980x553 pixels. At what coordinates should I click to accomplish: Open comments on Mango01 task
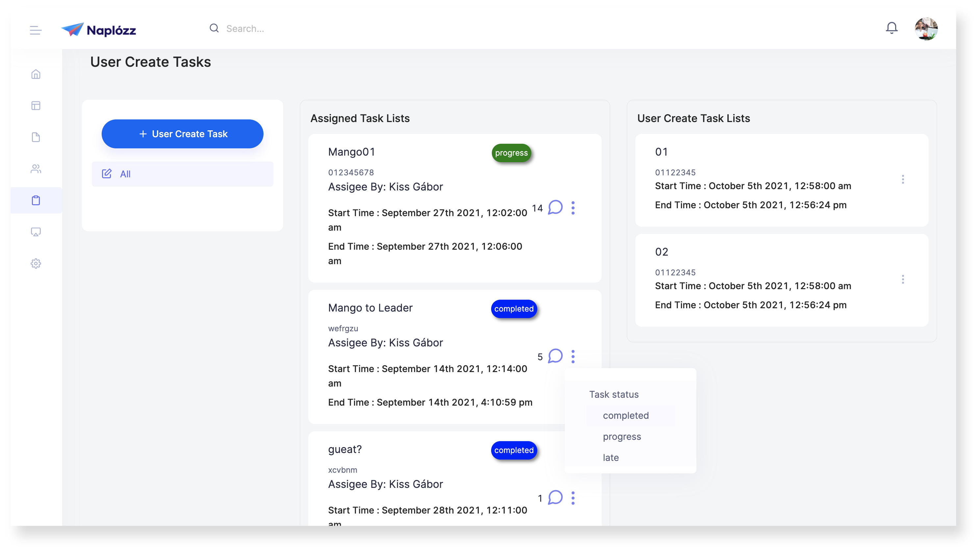click(555, 208)
